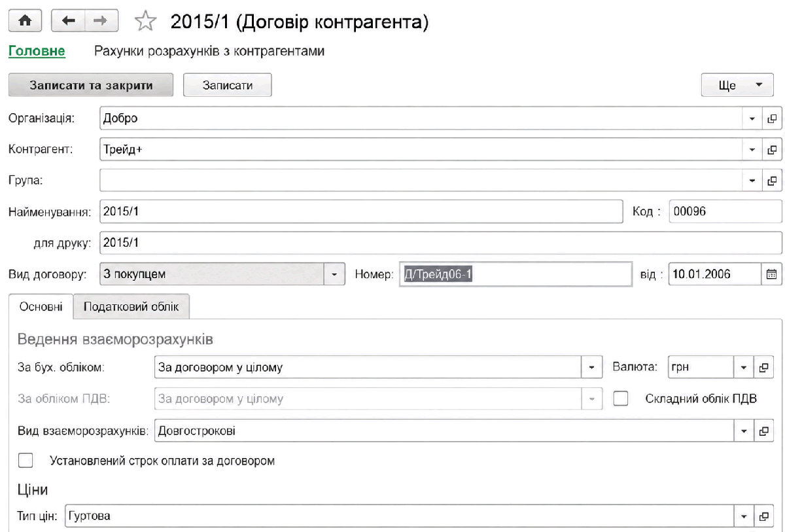This screenshot has height=532, width=785.
Task: Switch to the Основні tab
Action: [x=41, y=306]
